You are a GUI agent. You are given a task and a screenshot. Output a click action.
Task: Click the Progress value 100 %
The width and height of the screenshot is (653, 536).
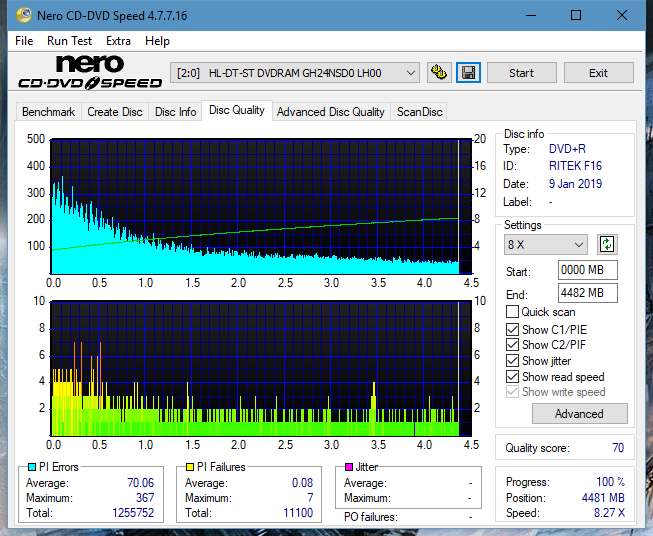click(x=610, y=482)
